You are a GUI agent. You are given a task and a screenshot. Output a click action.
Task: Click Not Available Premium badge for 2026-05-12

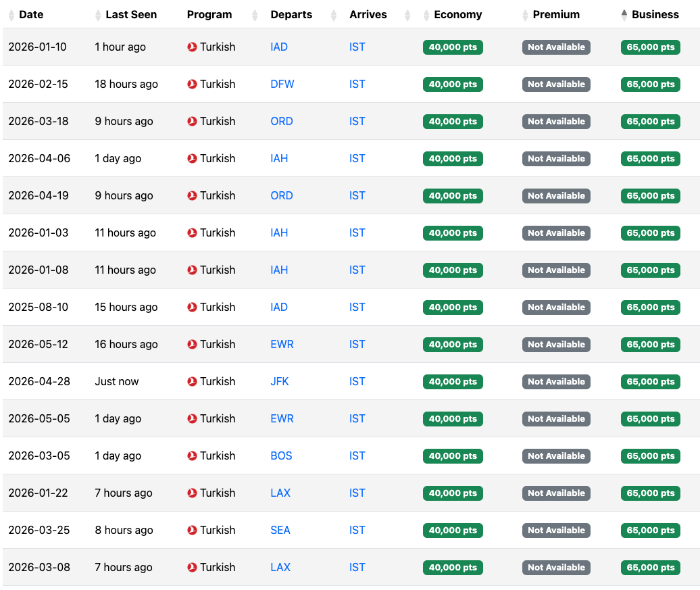(x=556, y=344)
